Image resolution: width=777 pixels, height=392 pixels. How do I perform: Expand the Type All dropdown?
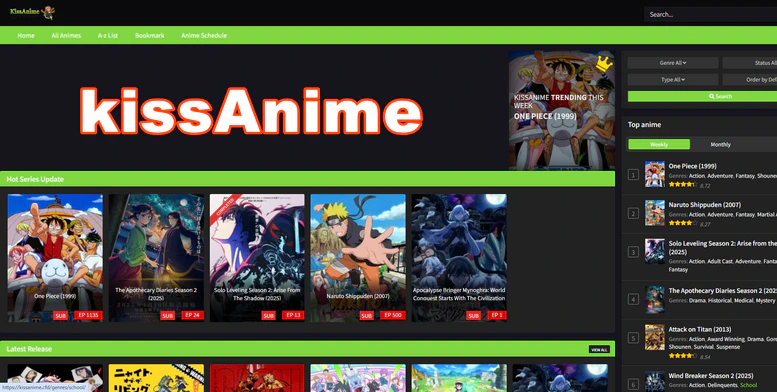click(x=673, y=80)
